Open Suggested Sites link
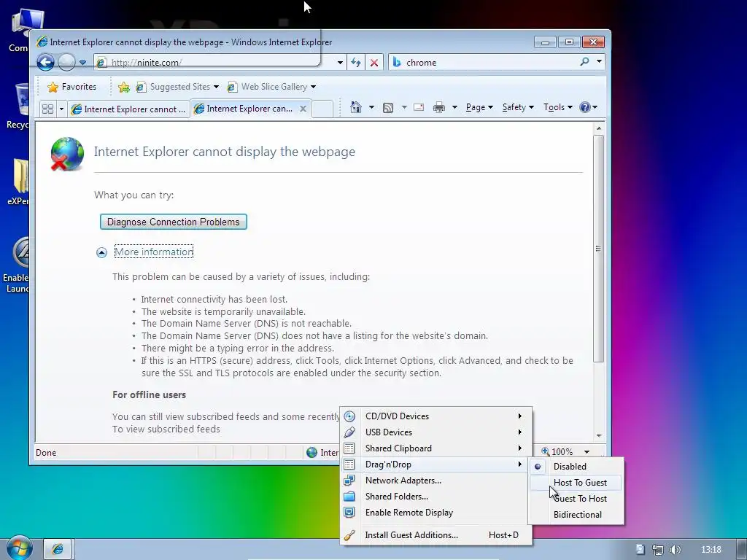The image size is (747, 560). [x=177, y=87]
